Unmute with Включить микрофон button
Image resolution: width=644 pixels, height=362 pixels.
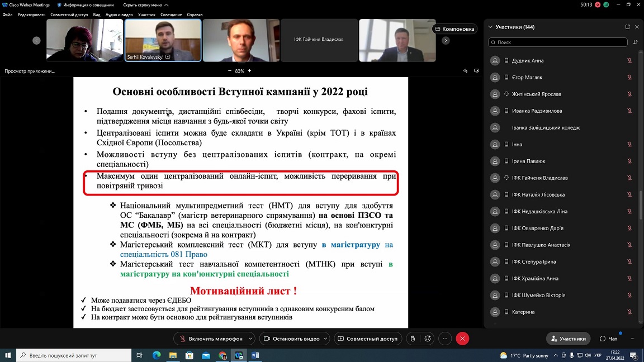click(211, 339)
